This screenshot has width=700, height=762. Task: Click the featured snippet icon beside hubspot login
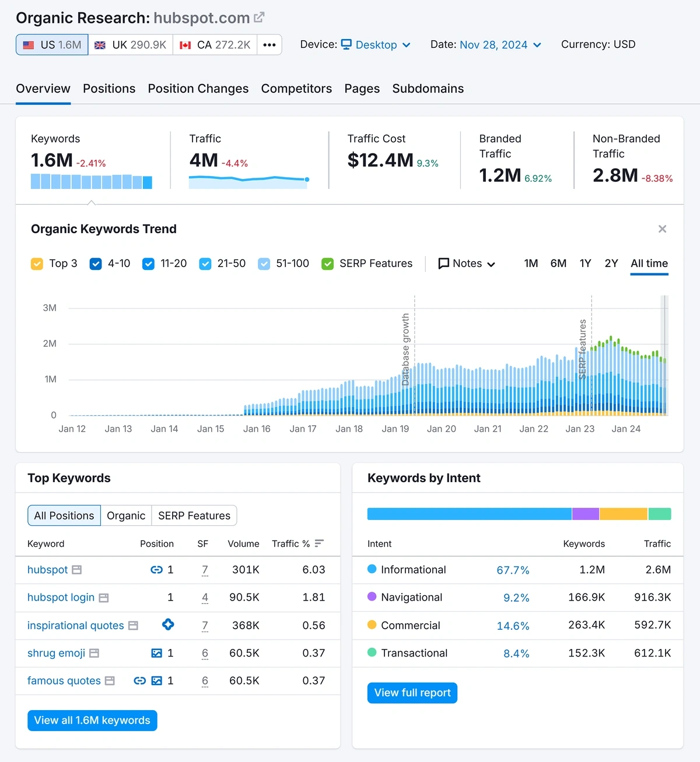104,598
